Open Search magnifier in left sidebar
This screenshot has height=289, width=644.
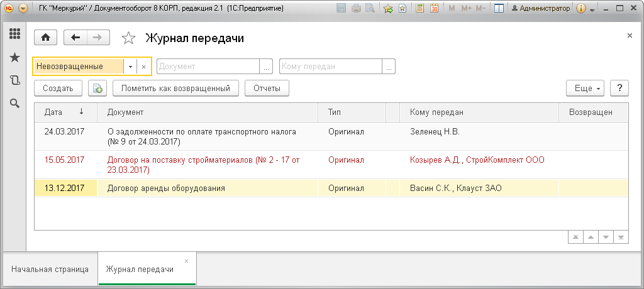(x=15, y=104)
